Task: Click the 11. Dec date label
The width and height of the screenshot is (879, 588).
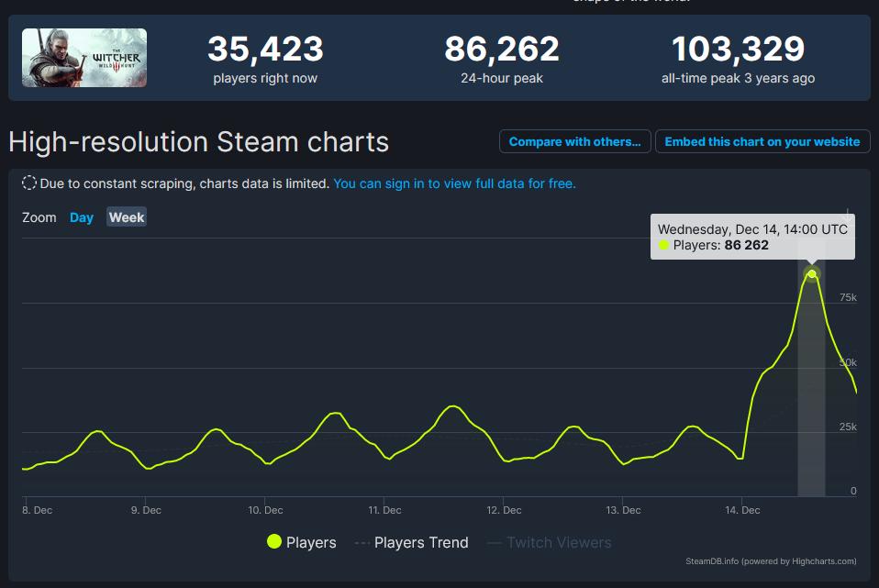Action: tap(384, 510)
